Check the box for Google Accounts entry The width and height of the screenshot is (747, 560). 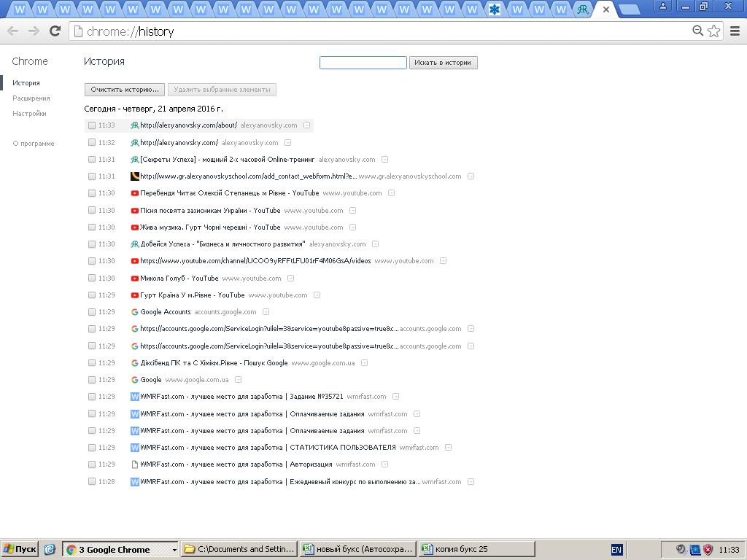[x=92, y=312]
